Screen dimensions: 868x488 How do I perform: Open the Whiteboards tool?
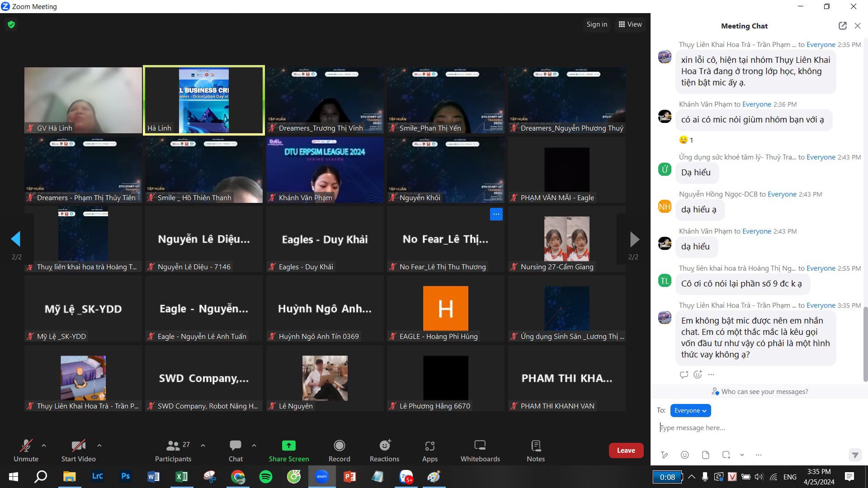click(x=480, y=450)
